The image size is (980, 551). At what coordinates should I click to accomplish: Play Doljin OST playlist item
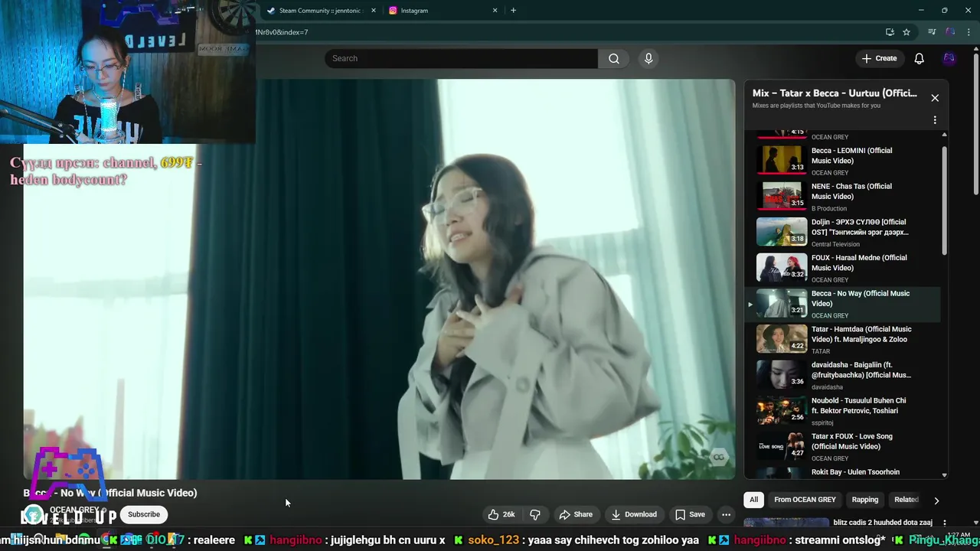(842, 232)
